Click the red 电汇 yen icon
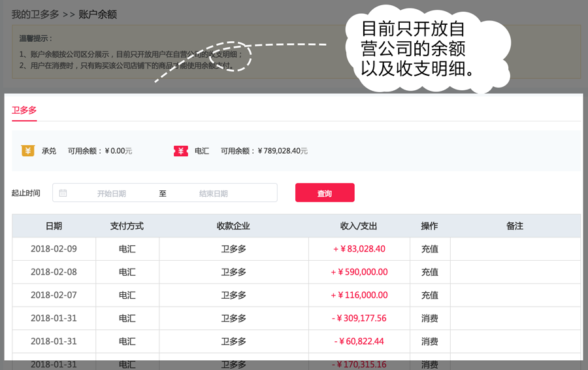Viewport: 588px width, 370px height. click(x=181, y=151)
